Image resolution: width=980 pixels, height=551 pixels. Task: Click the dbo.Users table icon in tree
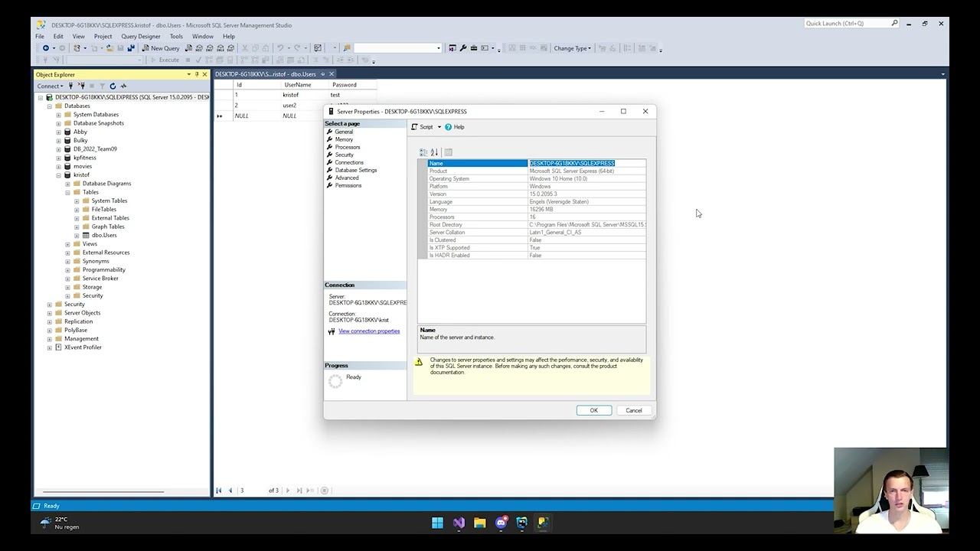click(87, 235)
